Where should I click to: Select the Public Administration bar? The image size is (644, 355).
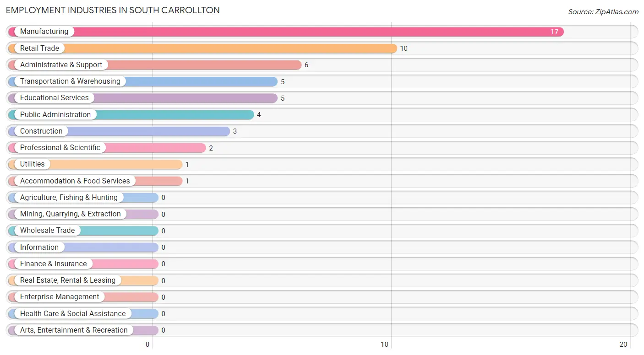(131, 114)
